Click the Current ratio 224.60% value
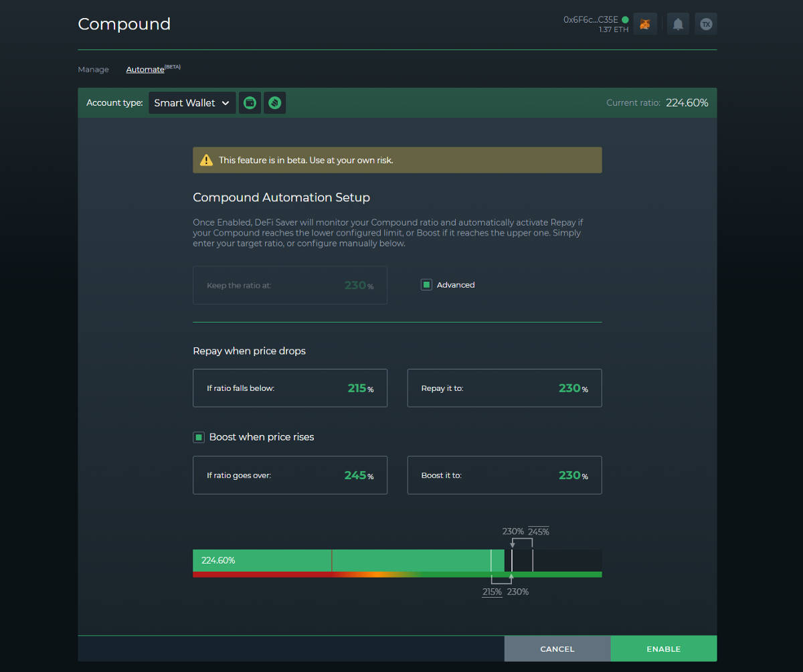 [687, 103]
